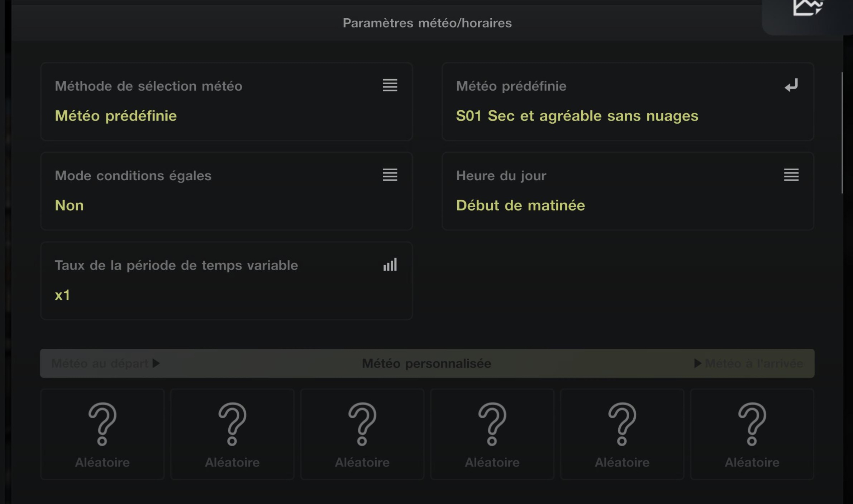Click list icon in Méthode de sélection météo
Image resolution: width=853 pixels, height=504 pixels.
[390, 85]
